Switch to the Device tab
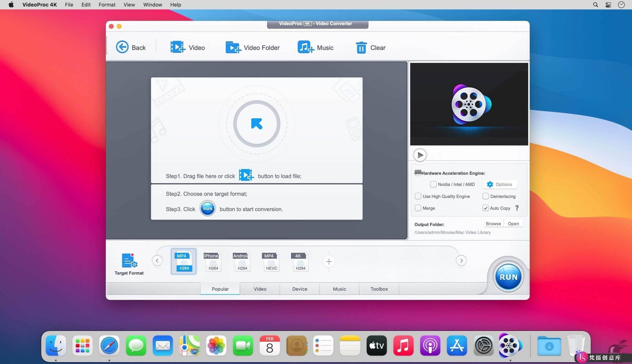Image resolution: width=632 pixels, height=364 pixels. tap(299, 289)
